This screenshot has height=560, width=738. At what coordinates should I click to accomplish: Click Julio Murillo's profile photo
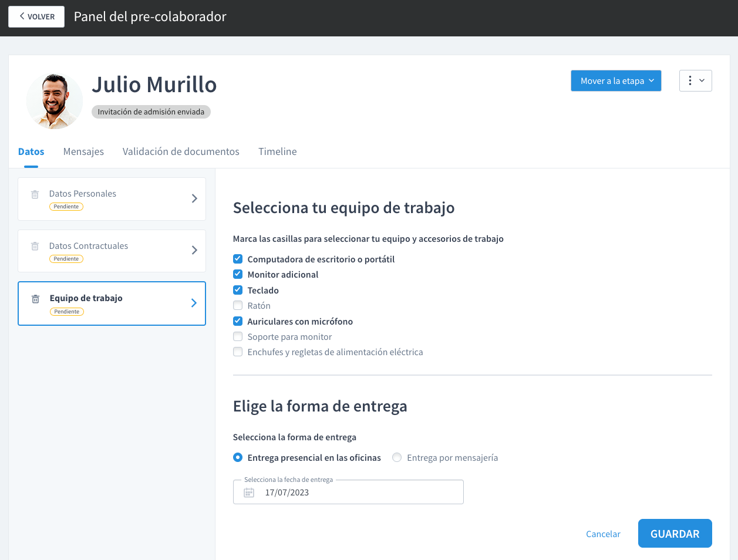[55, 101]
